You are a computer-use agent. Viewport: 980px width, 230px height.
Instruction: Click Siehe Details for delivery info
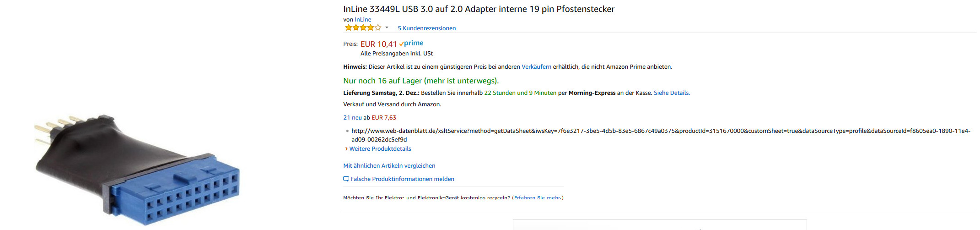coord(672,93)
